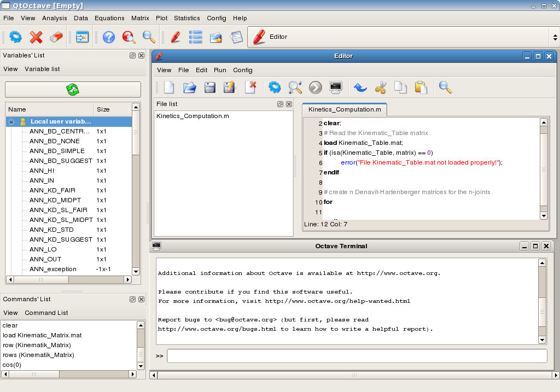Click the small red pen editor icon
This screenshot has width=560, height=392.
(176, 37)
